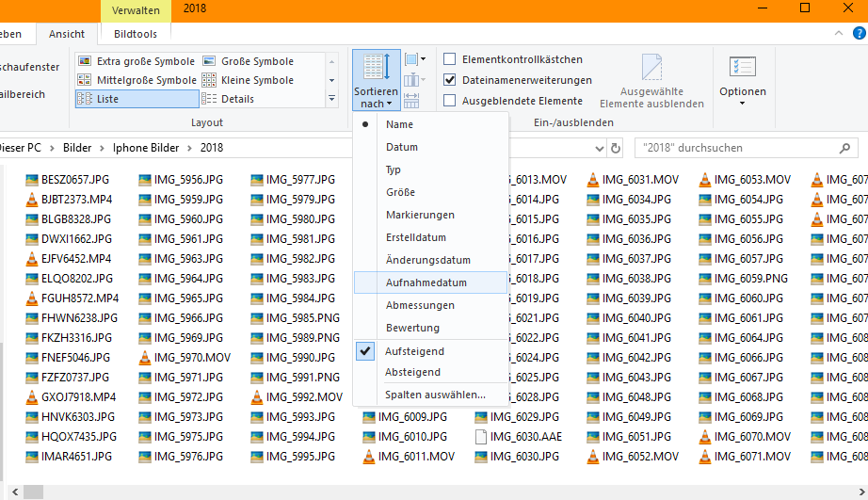Choose Absteigend sort order

click(x=430, y=372)
